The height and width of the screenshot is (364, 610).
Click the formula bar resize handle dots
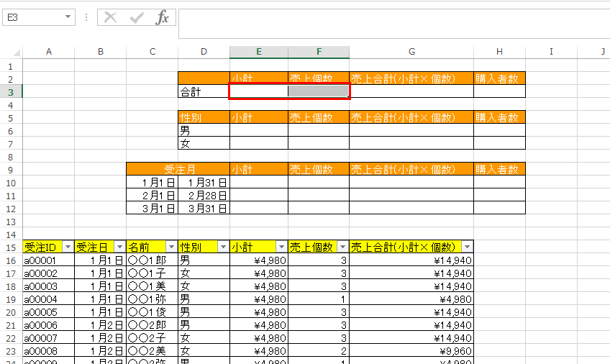click(86, 17)
